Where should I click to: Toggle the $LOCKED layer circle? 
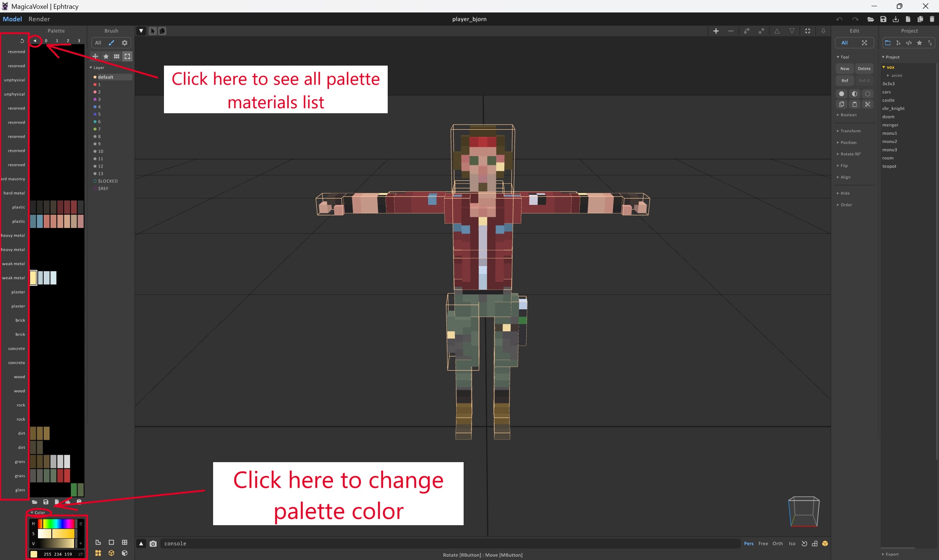click(x=95, y=181)
